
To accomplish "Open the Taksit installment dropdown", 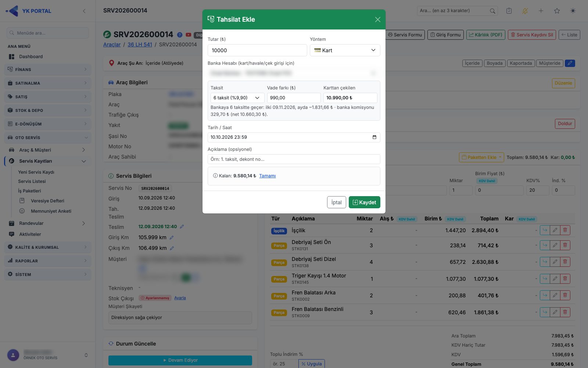I will click(237, 98).
